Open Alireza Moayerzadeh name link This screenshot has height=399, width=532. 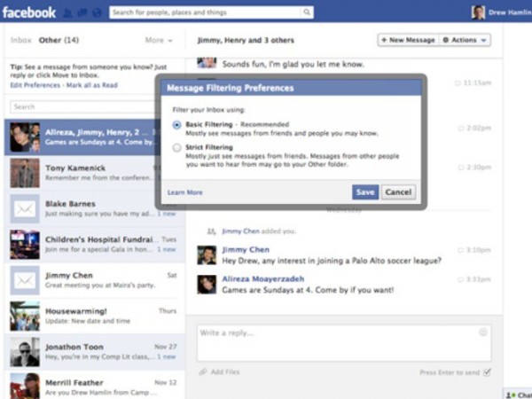[x=263, y=279]
